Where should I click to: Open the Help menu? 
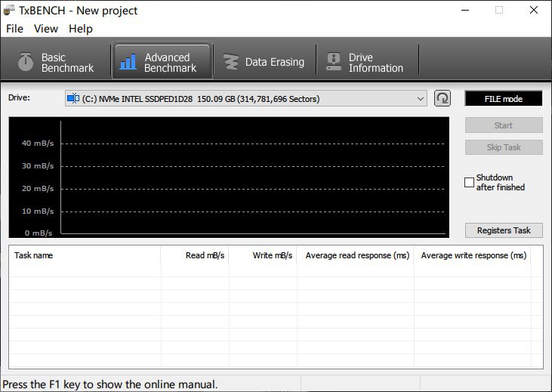point(80,29)
